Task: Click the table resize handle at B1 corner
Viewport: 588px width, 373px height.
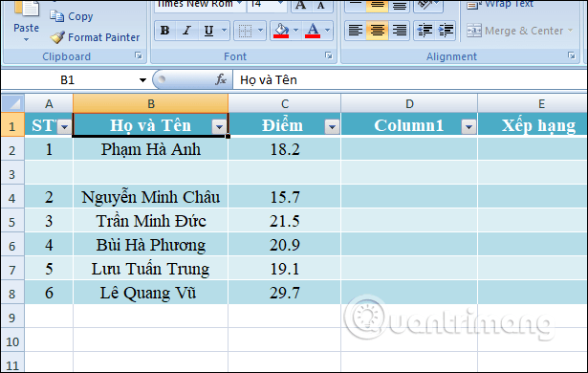Action: 228,136
